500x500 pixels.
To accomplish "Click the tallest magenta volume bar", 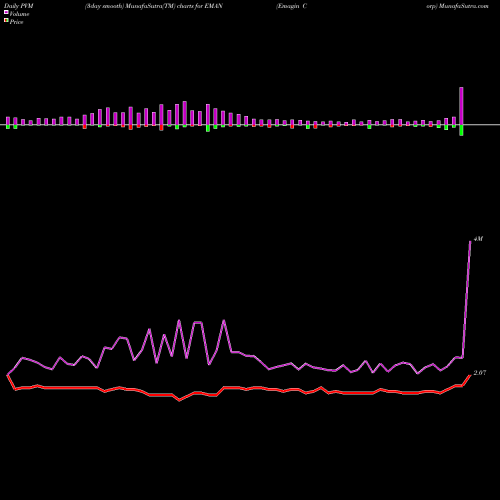I will tap(461, 106).
